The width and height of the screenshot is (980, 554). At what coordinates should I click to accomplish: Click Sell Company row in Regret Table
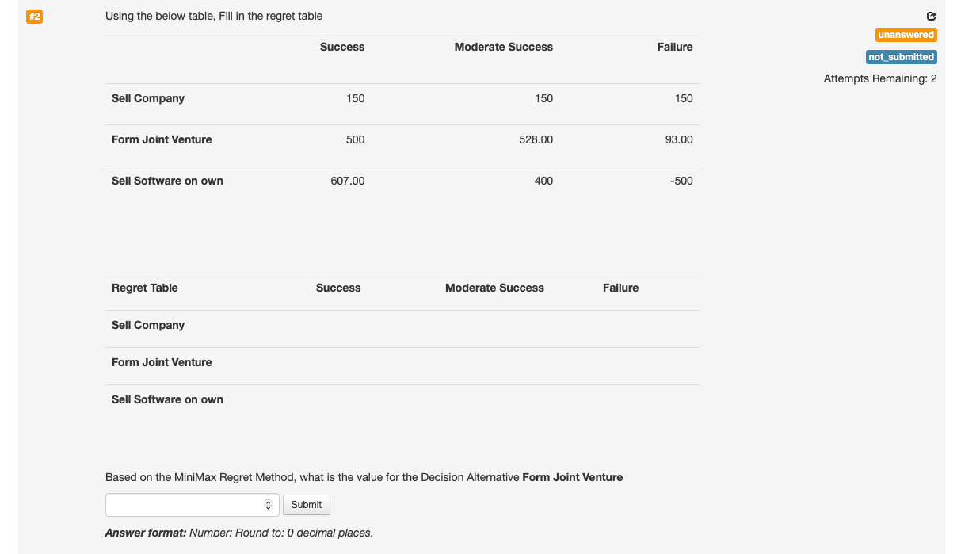coord(148,325)
